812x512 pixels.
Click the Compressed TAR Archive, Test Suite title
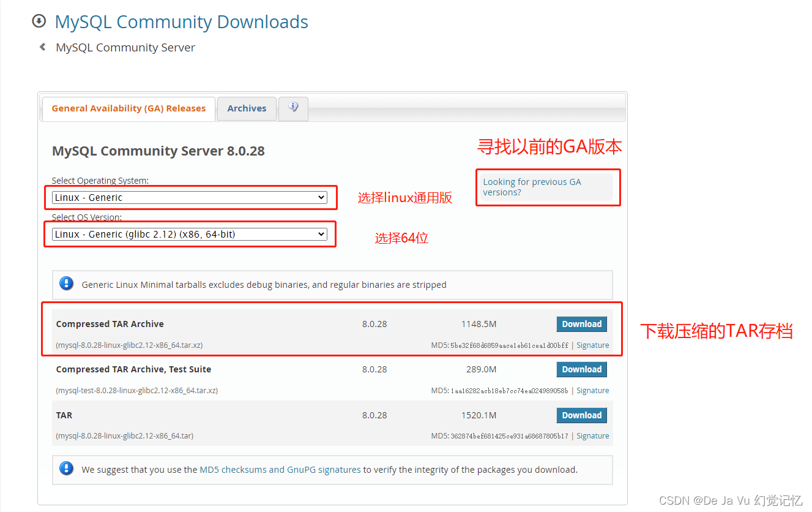133,369
